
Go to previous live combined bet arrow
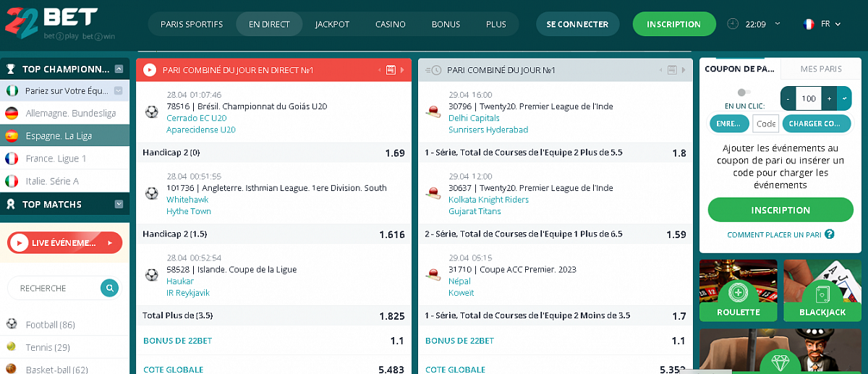380,70
